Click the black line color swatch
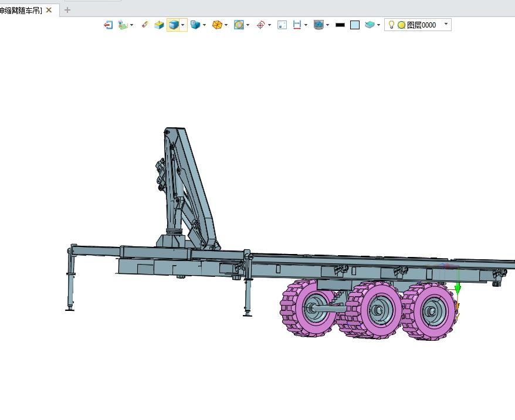 [x=340, y=25]
